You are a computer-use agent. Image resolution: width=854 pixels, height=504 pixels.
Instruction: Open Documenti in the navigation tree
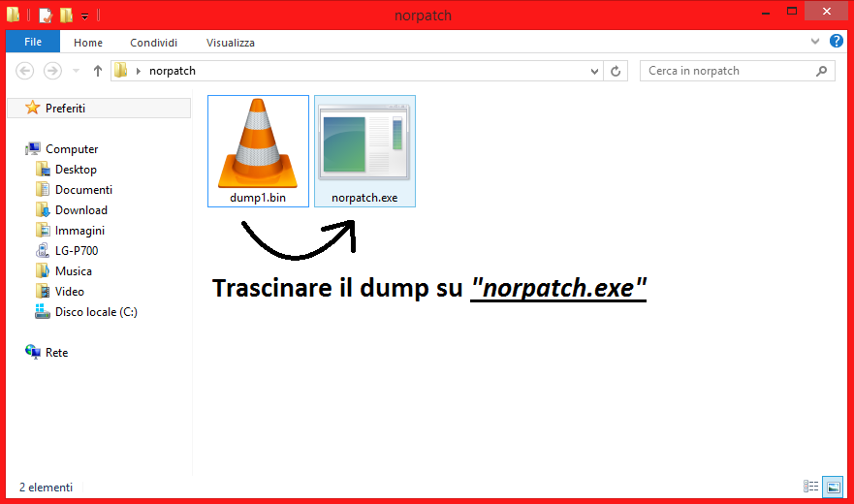pos(83,190)
